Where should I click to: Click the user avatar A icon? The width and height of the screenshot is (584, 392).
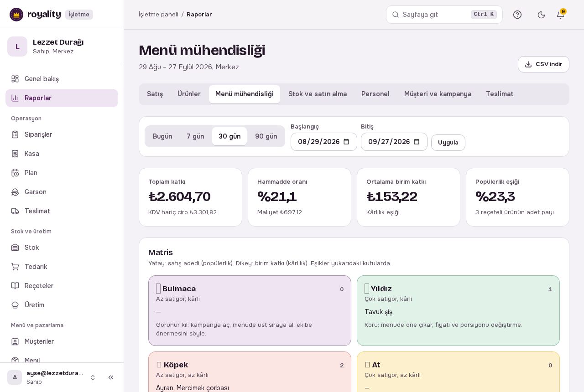click(15, 377)
